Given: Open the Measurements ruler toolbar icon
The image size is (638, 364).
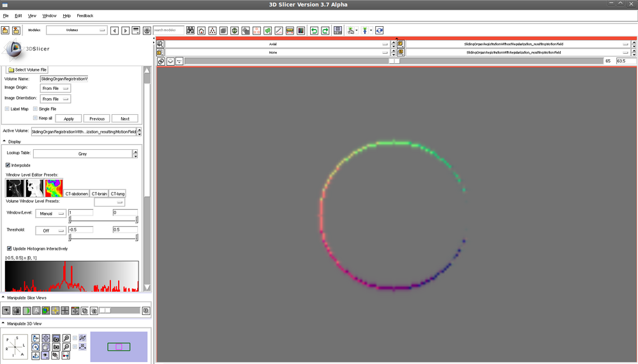Looking at the screenshot, I should pos(290,31).
